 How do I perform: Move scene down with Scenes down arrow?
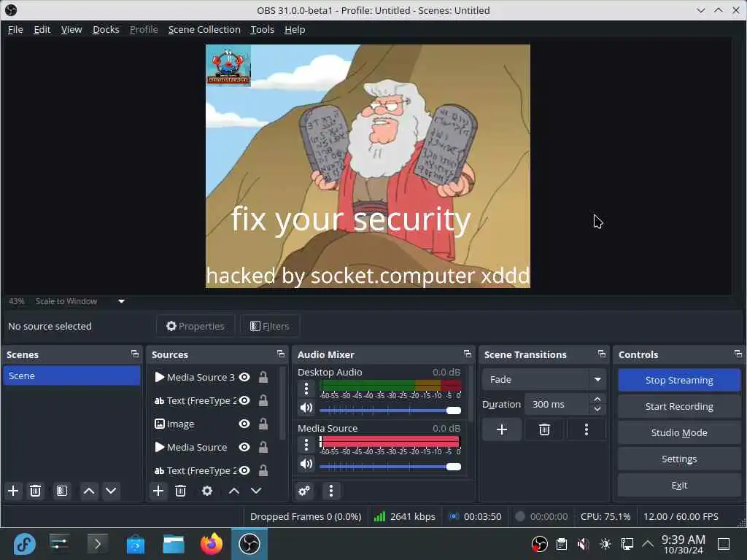coord(111,491)
